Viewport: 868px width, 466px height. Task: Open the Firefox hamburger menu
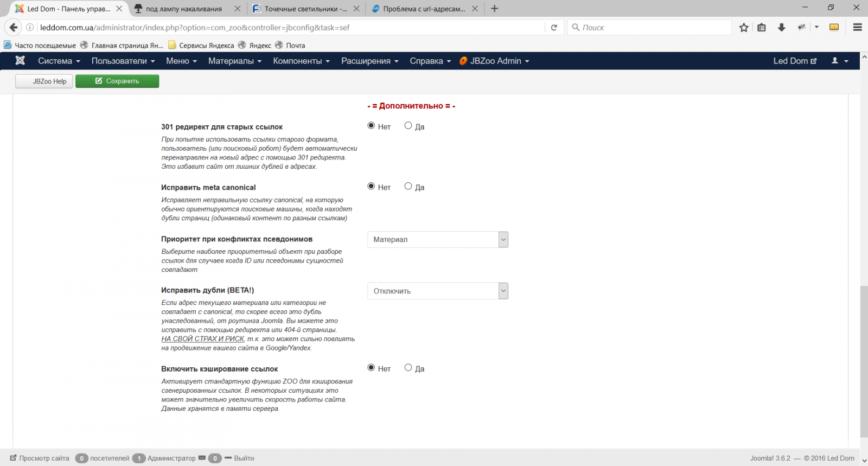[x=857, y=27]
